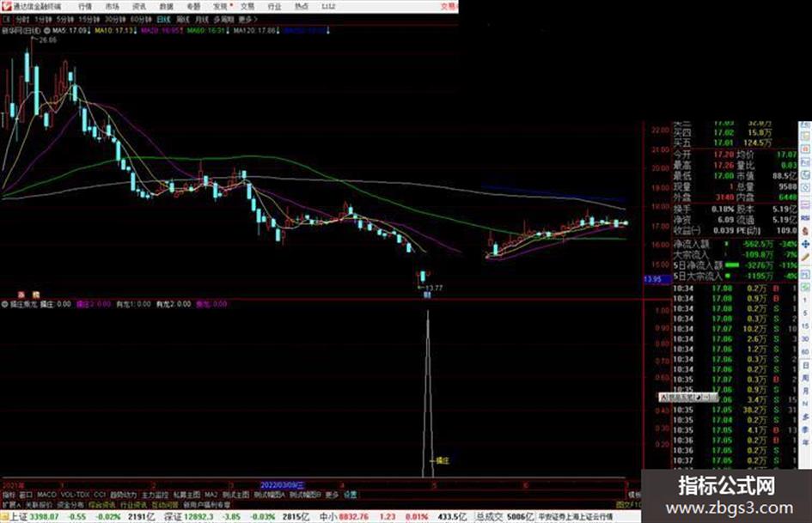This screenshot has width=812, height=523.
Task: Click the round icon before MA5
Action: 47,31
